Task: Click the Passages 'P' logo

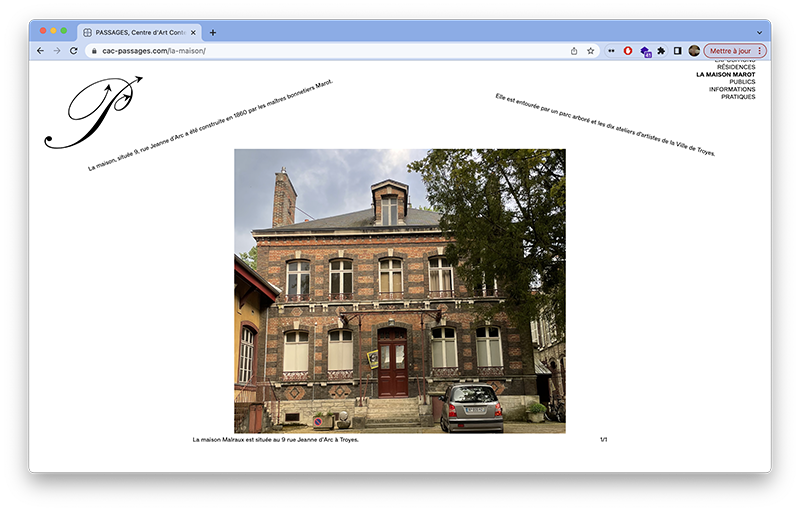Action: pyautogui.click(x=92, y=110)
